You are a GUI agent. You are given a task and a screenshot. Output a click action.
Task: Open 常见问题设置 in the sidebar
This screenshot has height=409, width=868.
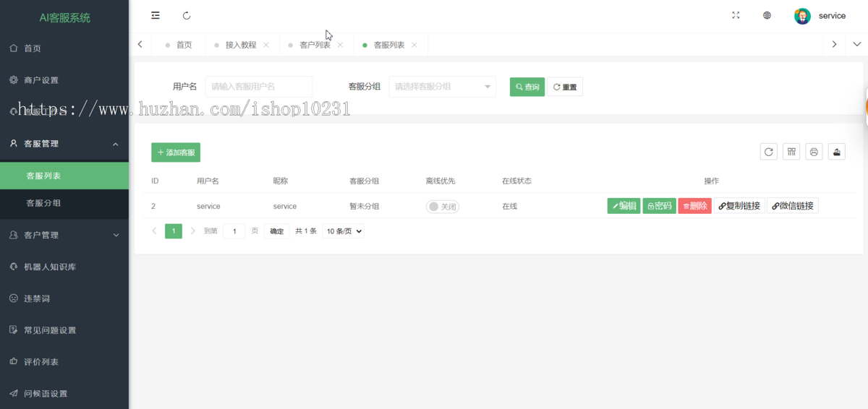tap(64, 330)
